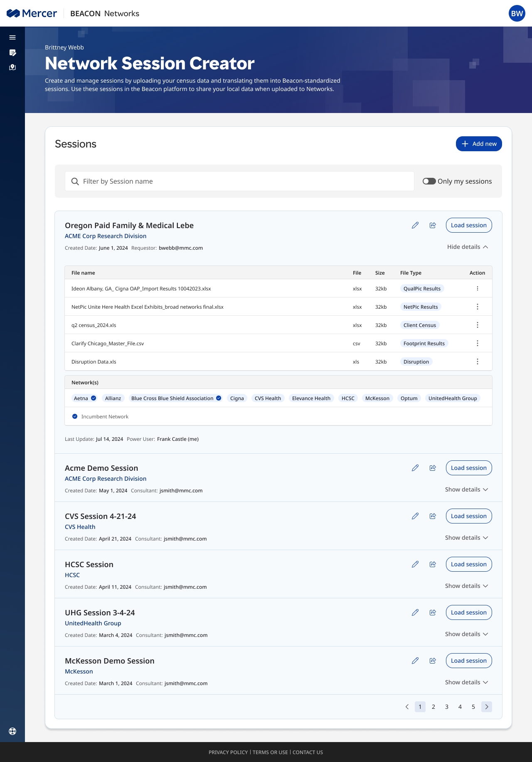The width and height of the screenshot is (532, 762).
Task: Collapse details with Hide details
Action: pyautogui.click(x=468, y=247)
